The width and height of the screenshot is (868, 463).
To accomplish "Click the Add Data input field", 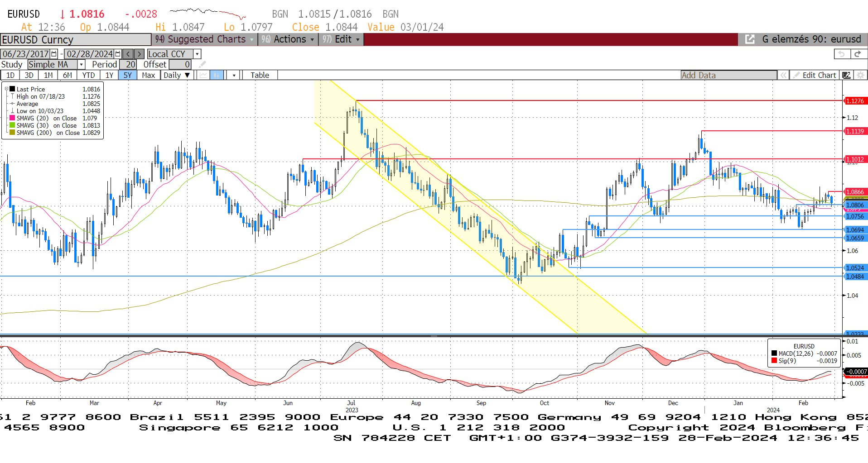I will [728, 75].
